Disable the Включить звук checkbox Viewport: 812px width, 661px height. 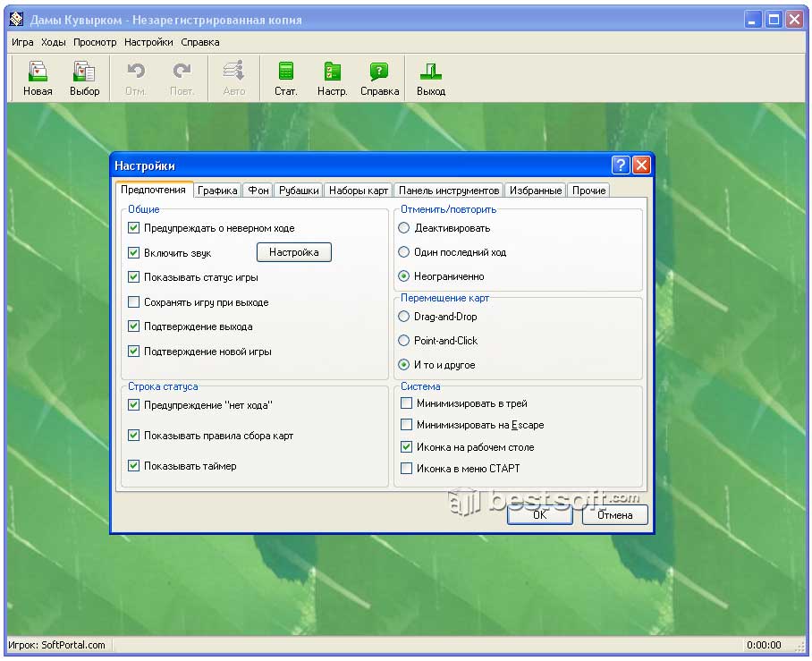[133, 252]
